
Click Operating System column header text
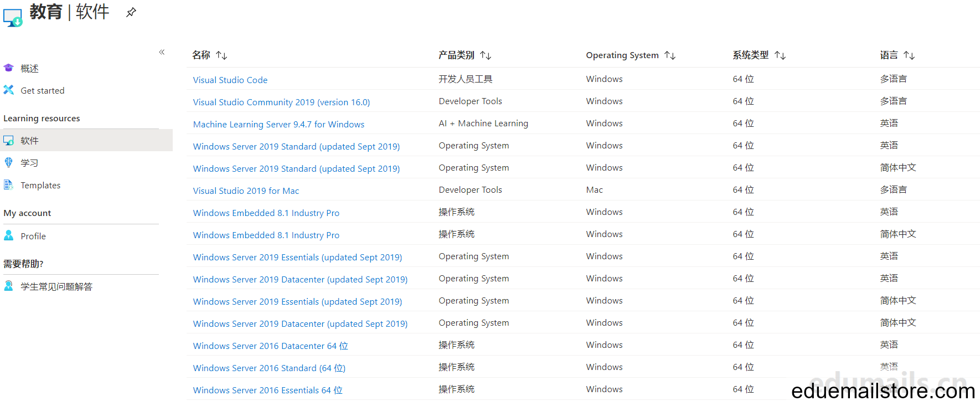[x=622, y=55]
